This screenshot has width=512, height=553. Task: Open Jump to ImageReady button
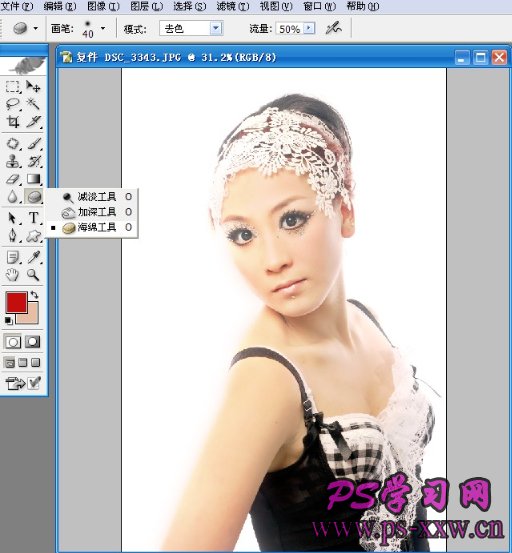(x=16, y=383)
